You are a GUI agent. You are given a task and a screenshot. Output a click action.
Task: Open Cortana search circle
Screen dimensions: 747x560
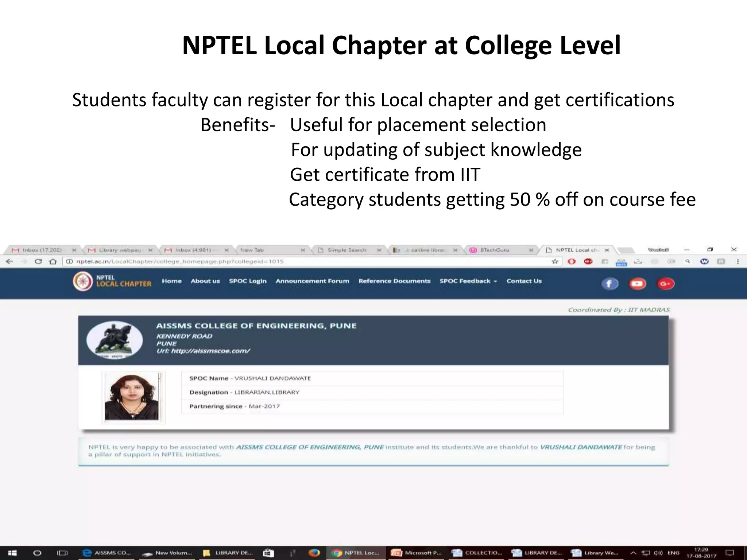37,553
